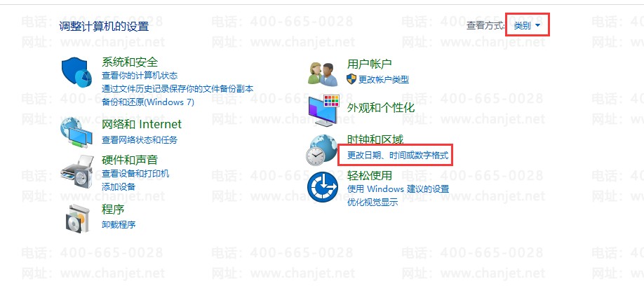Click the Hardware and Sound printer icon
Image resolution: width=644 pixels, height=288 pixels.
point(77,172)
